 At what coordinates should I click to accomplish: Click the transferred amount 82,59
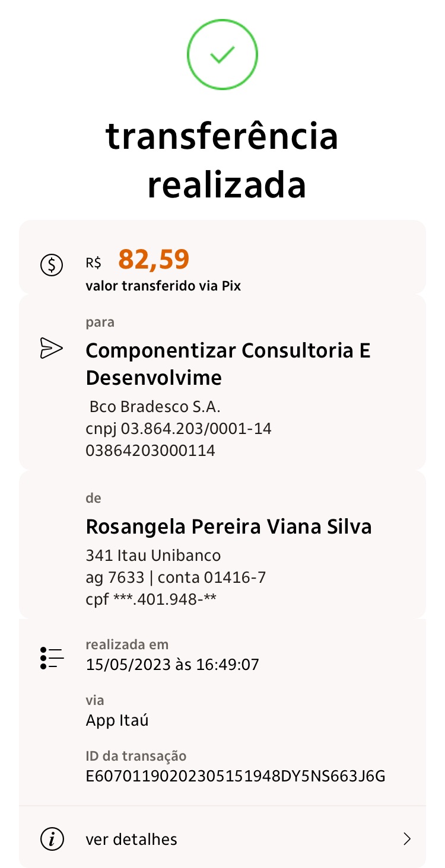pos(154,259)
